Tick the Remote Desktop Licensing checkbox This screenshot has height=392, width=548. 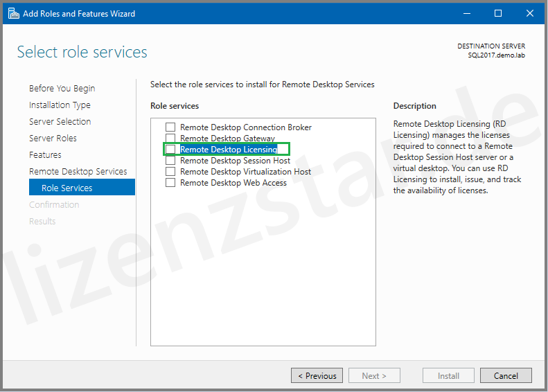[170, 150]
